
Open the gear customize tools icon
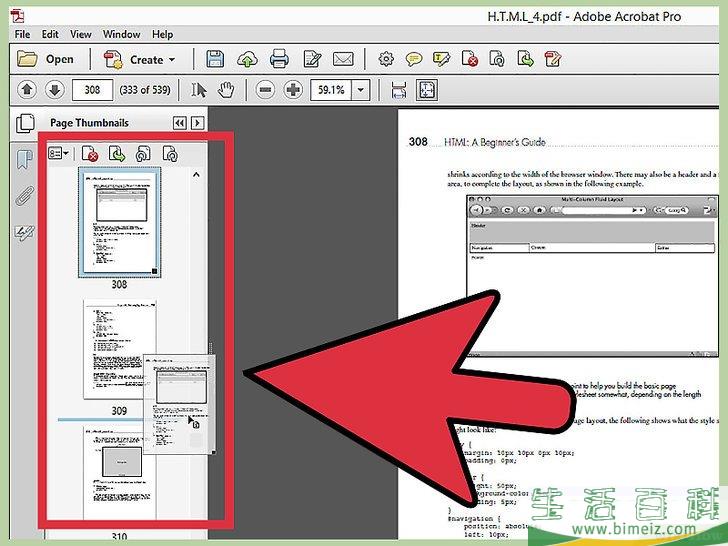[386, 59]
